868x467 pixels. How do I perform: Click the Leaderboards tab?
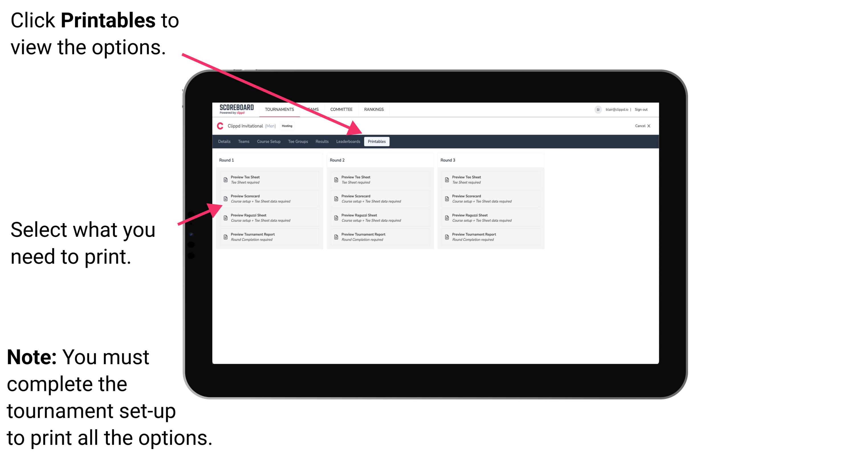(x=347, y=142)
